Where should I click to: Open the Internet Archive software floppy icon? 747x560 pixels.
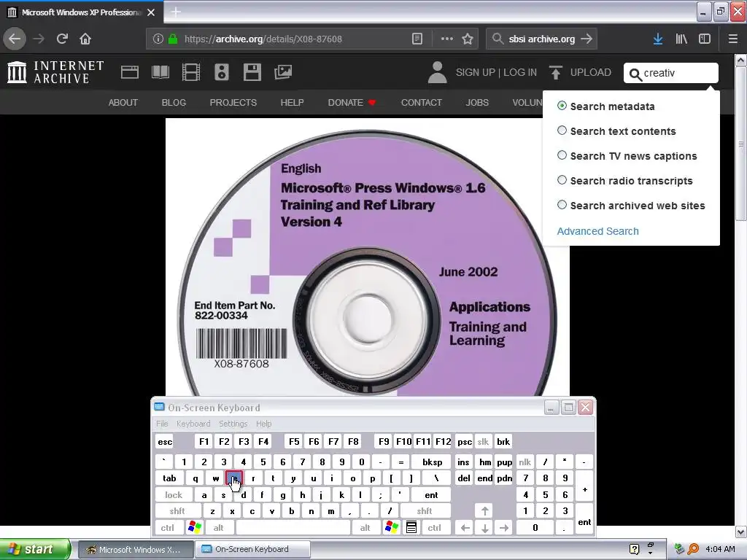tap(252, 72)
